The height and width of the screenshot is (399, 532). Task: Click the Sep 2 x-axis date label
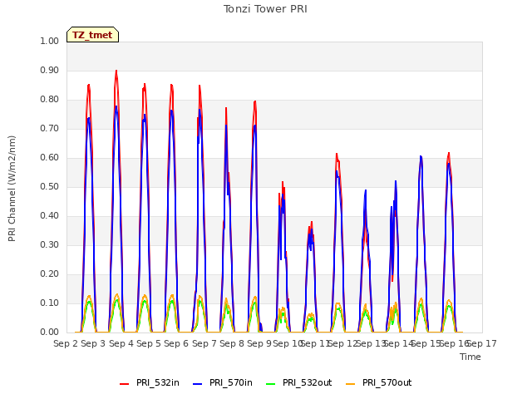point(66,343)
